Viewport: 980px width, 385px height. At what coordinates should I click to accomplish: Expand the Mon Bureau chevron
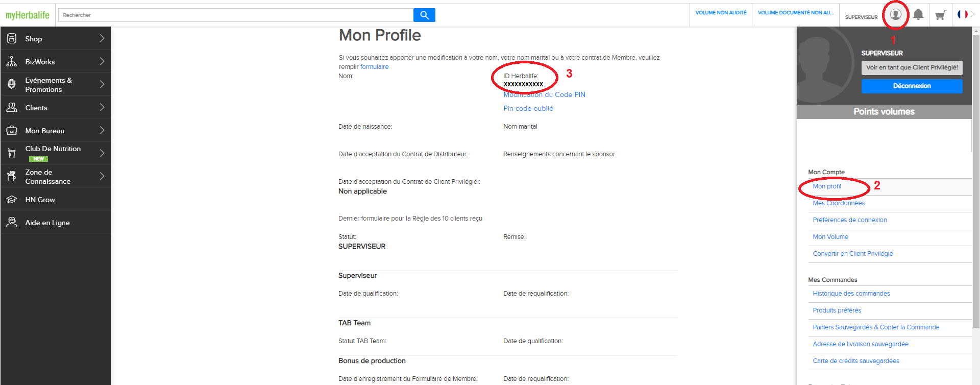102,130
